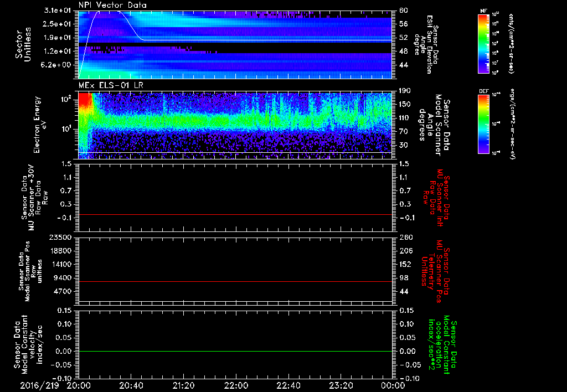Click the "260" telemetry tick label
Viewport: 567px width, 392px height.
point(406,237)
